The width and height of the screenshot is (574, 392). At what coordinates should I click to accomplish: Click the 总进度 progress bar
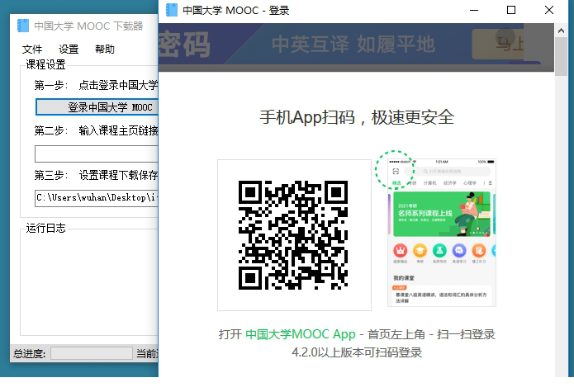(92, 353)
